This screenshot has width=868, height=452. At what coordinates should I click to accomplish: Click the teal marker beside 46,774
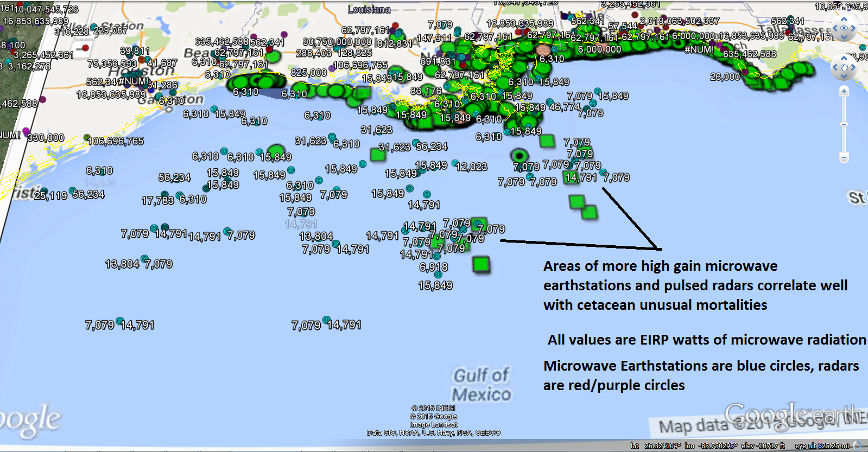pyautogui.click(x=550, y=102)
